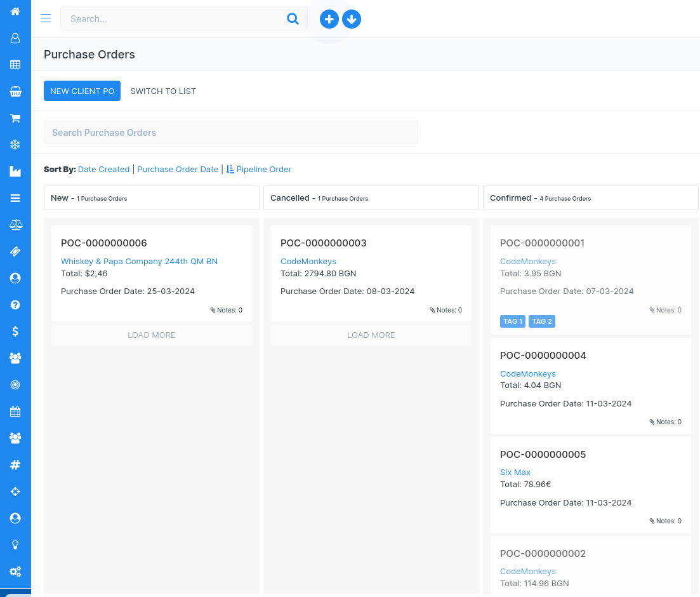Open the lightbulb icon in sidebar

click(15, 544)
